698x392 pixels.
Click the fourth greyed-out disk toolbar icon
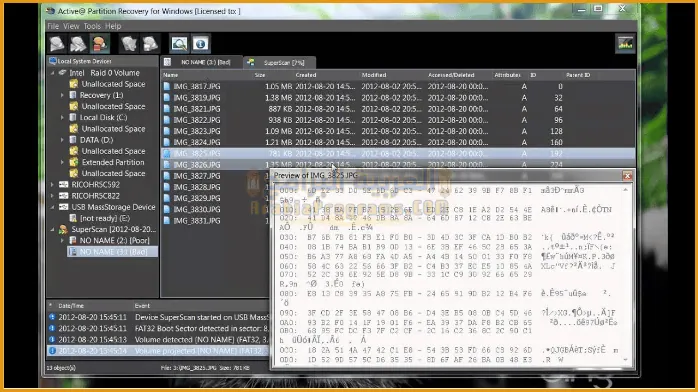point(129,44)
